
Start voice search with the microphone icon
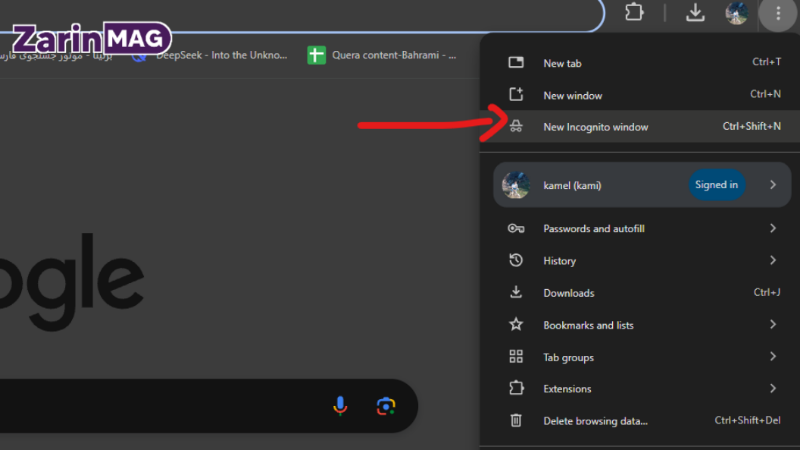pos(340,406)
